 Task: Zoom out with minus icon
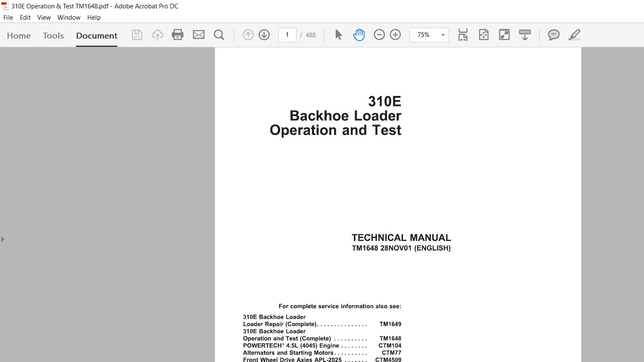(x=379, y=35)
